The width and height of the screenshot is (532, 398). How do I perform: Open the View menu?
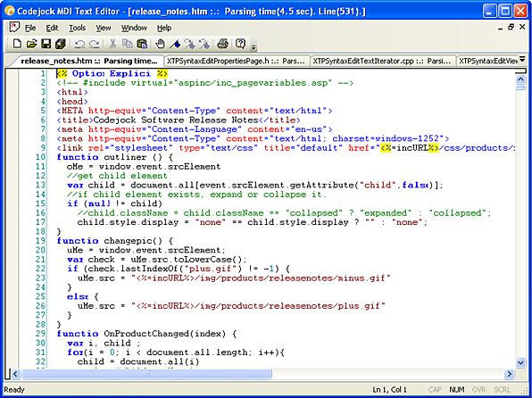tap(104, 28)
